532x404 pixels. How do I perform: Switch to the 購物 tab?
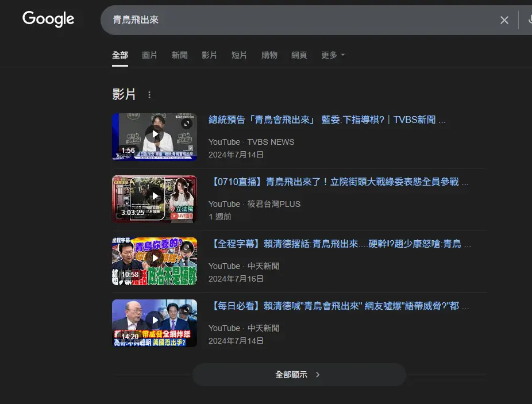click(269, 55)
